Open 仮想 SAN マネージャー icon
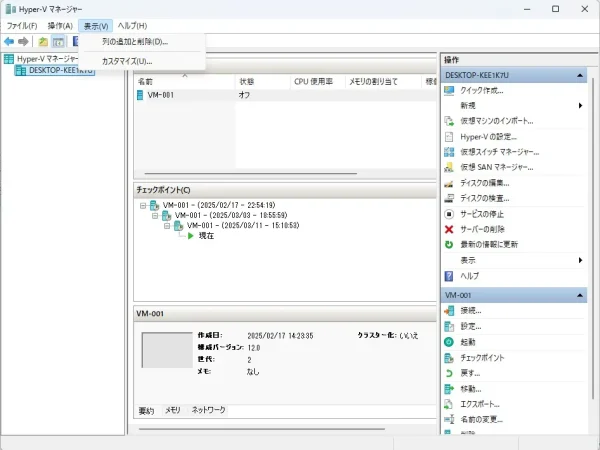This screenshot has width=600, height=450. 449,168
